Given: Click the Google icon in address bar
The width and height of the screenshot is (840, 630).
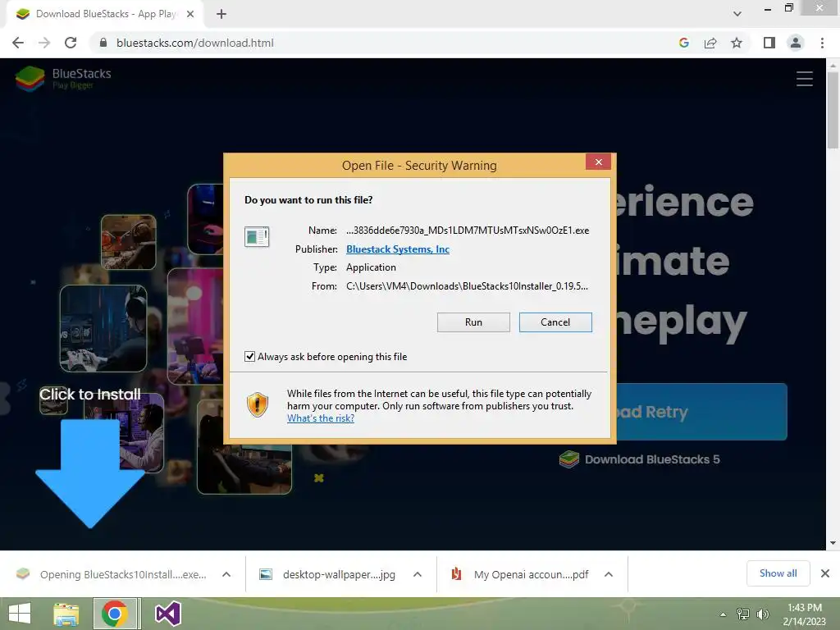Looking at the screenshot, I should click(x=683, y=43).
